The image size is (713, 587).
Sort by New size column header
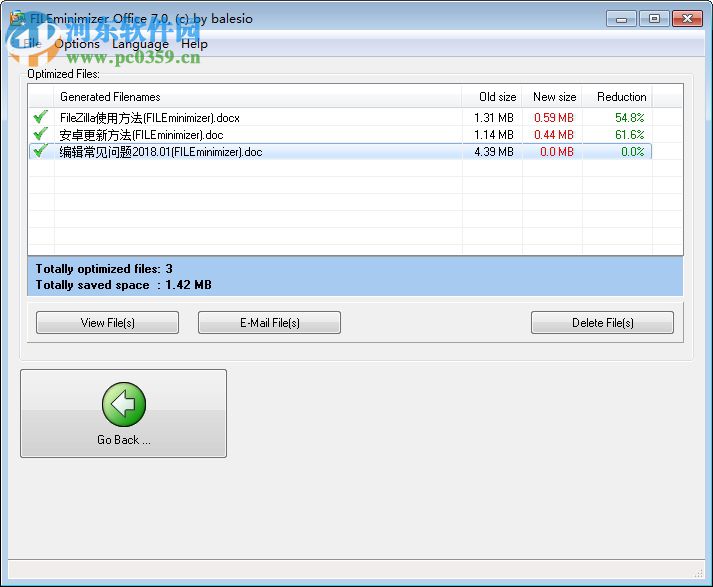(x=552, y=96)
